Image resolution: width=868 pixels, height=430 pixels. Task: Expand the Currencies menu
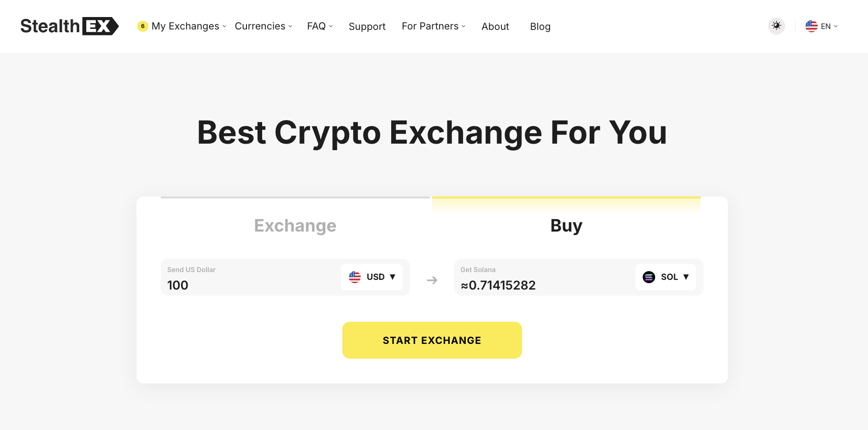point(263,26)
